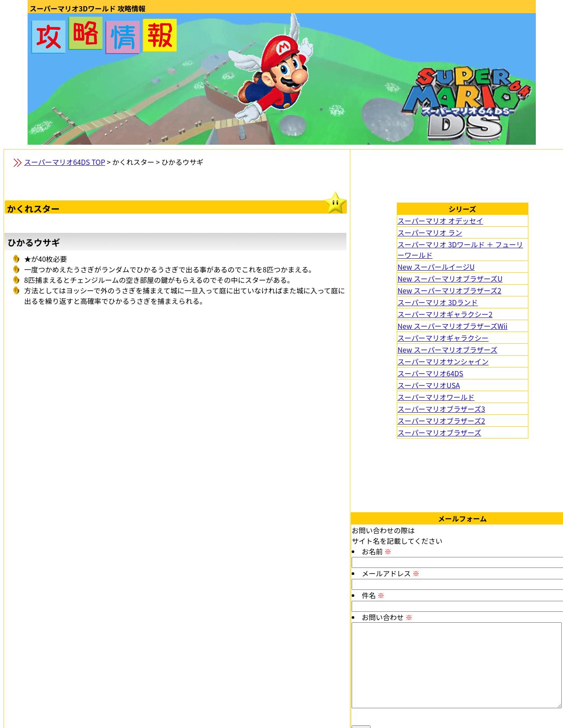Viewport: 563px width, 728px height.
Task: Open New スーパーマリオブラザーズ2 link
Action: 449,291
